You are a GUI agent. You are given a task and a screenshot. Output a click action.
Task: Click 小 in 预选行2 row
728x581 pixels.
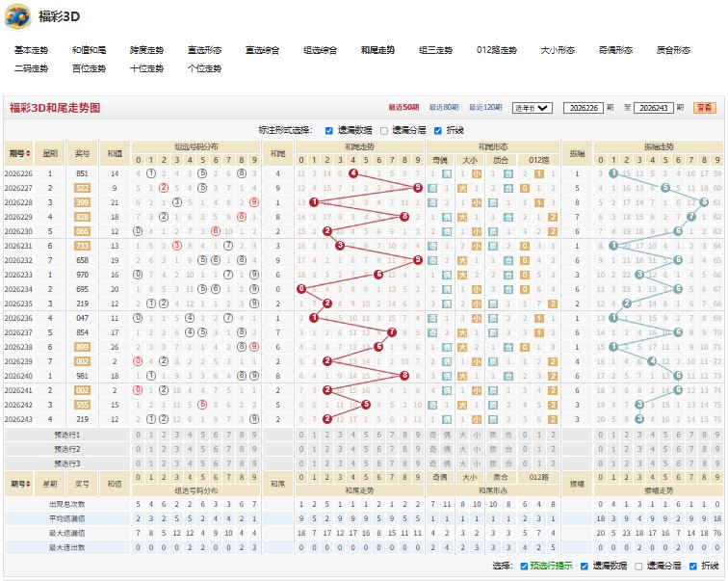[477, 450]
